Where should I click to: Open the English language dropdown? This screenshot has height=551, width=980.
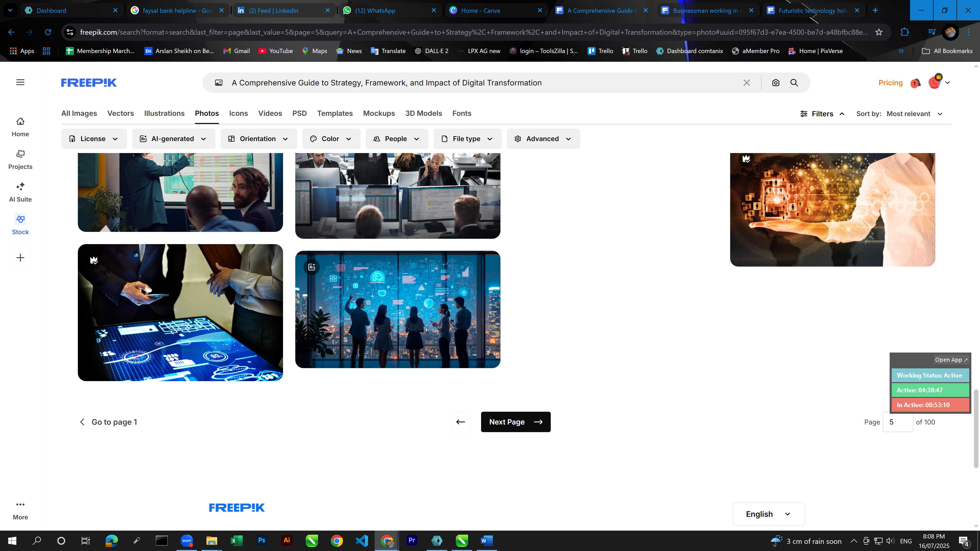[768, 514]
